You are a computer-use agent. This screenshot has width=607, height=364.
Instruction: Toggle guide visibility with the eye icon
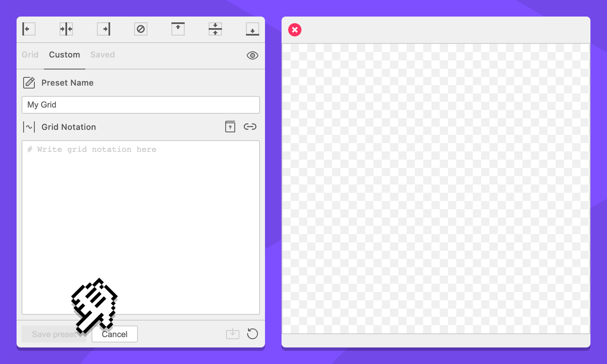(x=253, y=55)
